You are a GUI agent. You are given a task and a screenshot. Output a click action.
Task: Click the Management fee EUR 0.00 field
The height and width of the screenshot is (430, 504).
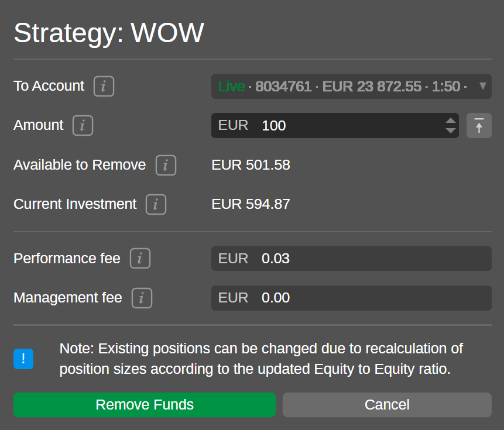coord(351,298)
